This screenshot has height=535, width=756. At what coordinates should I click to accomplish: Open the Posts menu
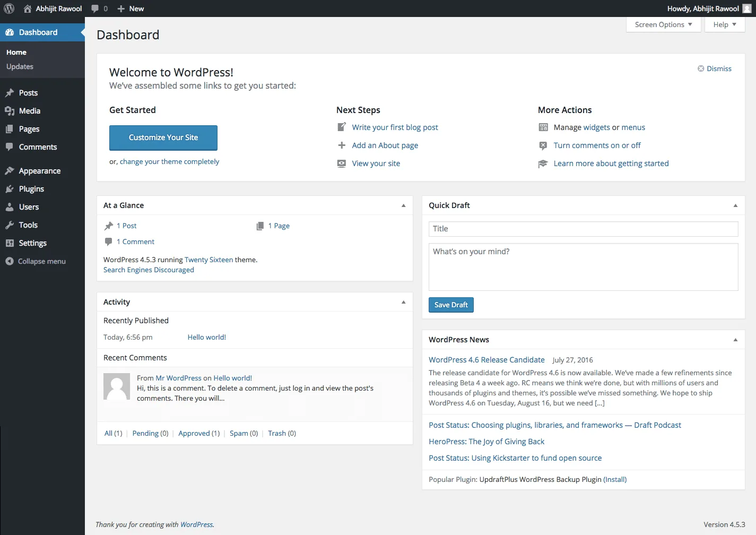[x=42, y=93]
